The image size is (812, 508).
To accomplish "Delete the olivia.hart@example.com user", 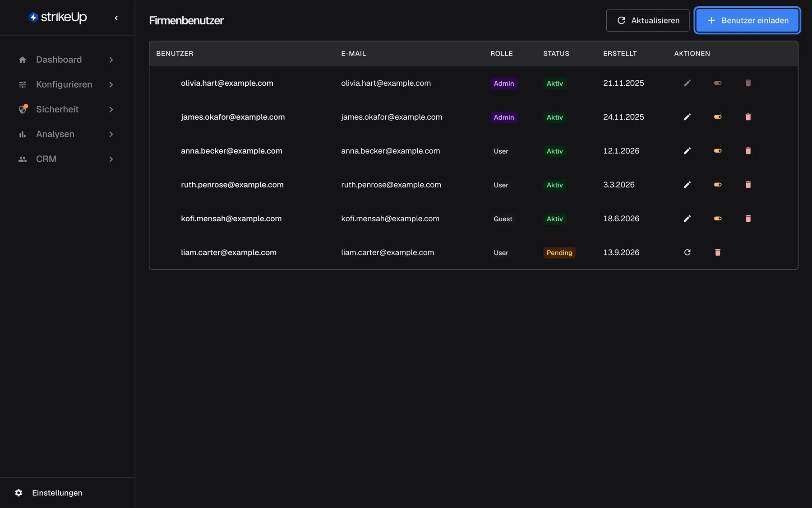I will (x=748, y=83).
